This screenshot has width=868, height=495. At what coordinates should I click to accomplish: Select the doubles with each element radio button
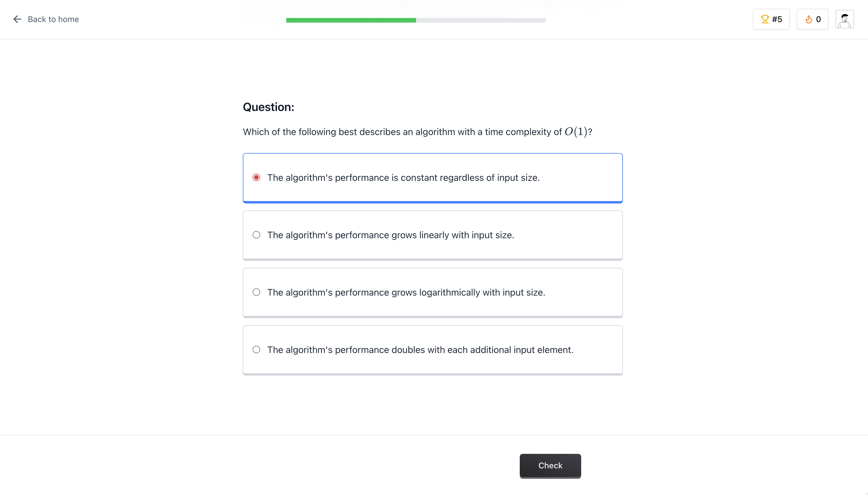[256, 350]
